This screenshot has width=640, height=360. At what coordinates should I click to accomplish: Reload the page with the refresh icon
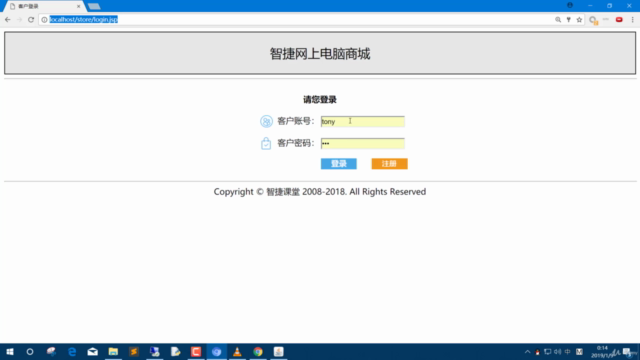pos(31,20)
